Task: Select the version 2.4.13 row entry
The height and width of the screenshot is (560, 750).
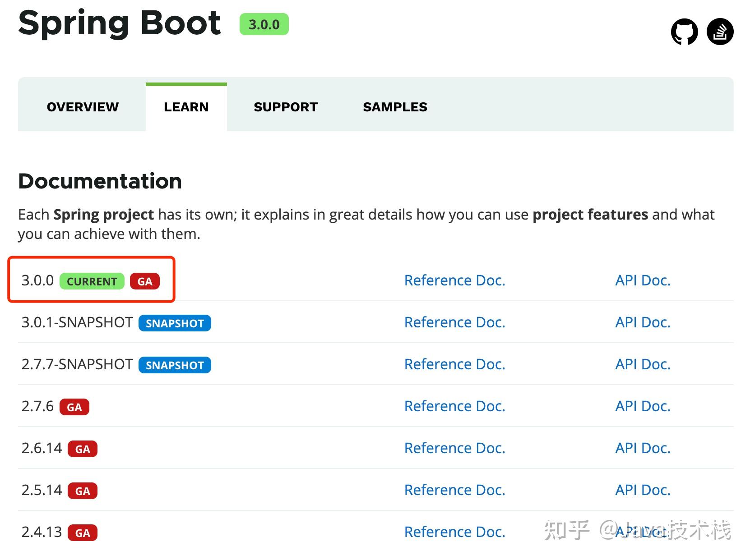Action: pos(41,532)
